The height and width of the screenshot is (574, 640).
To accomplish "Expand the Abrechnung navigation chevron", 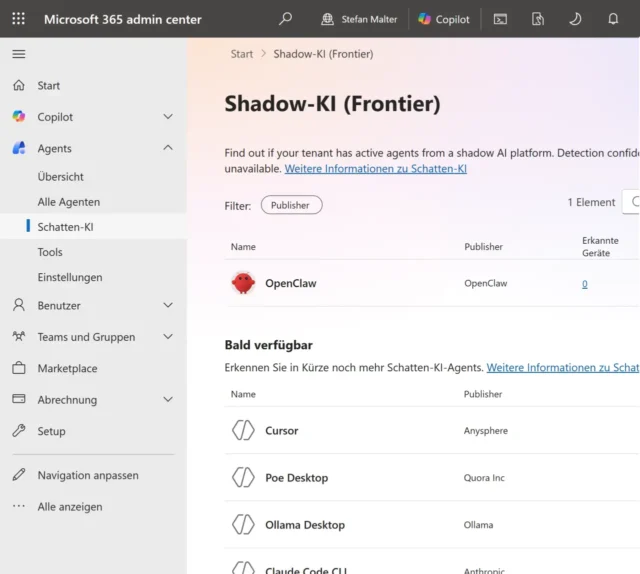I will point(168,399).
